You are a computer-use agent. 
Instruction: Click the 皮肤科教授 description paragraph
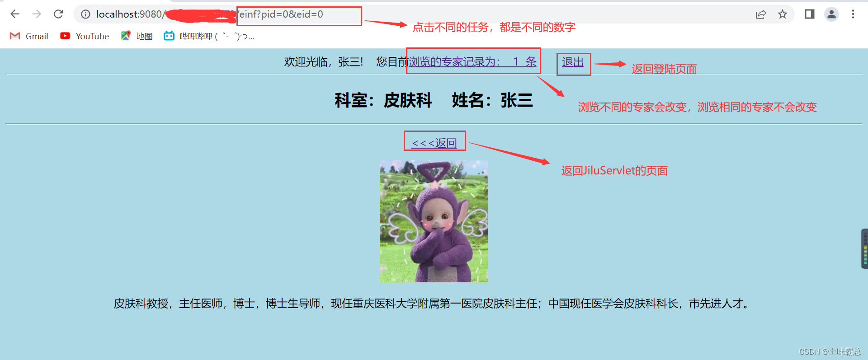(x=433, y=304)
